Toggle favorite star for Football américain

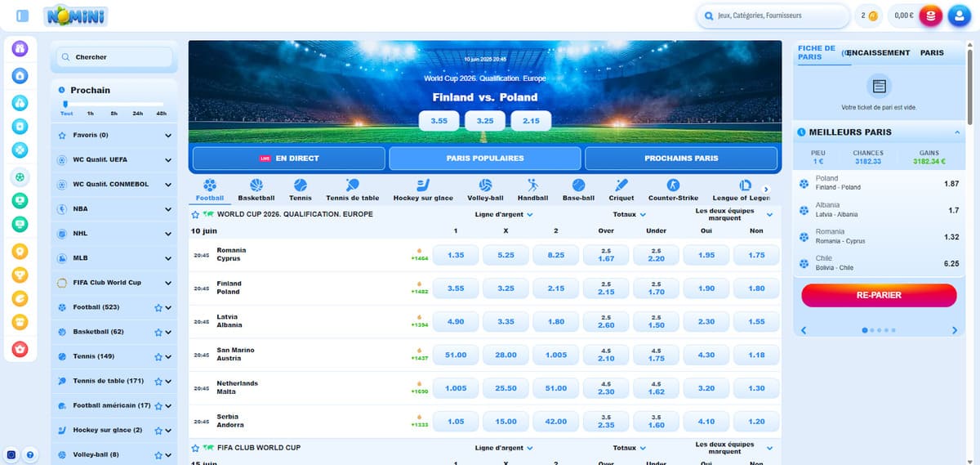click(158, 406)
